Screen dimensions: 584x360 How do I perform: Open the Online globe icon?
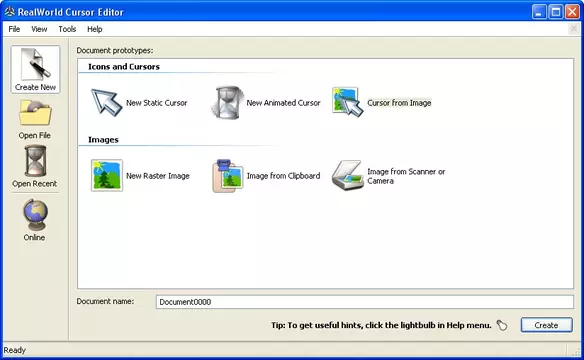(35, 215)
